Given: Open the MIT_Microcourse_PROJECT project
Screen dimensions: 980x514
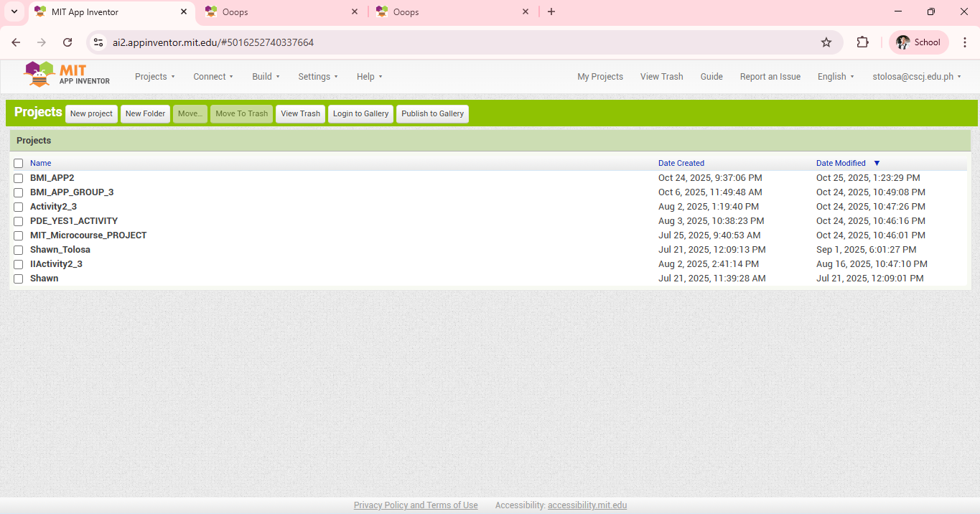Looking at the screenshot, I should tap(88, 235).
